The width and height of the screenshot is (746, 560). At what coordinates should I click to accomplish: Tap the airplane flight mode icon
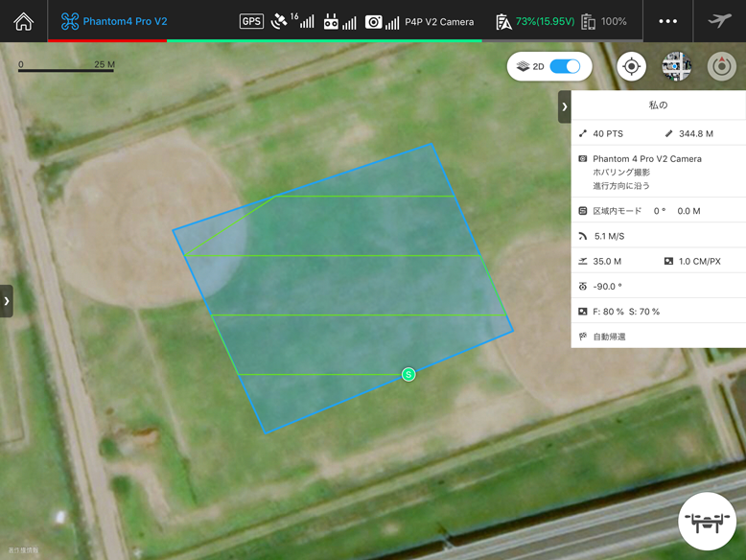click(x=719, y=21)
